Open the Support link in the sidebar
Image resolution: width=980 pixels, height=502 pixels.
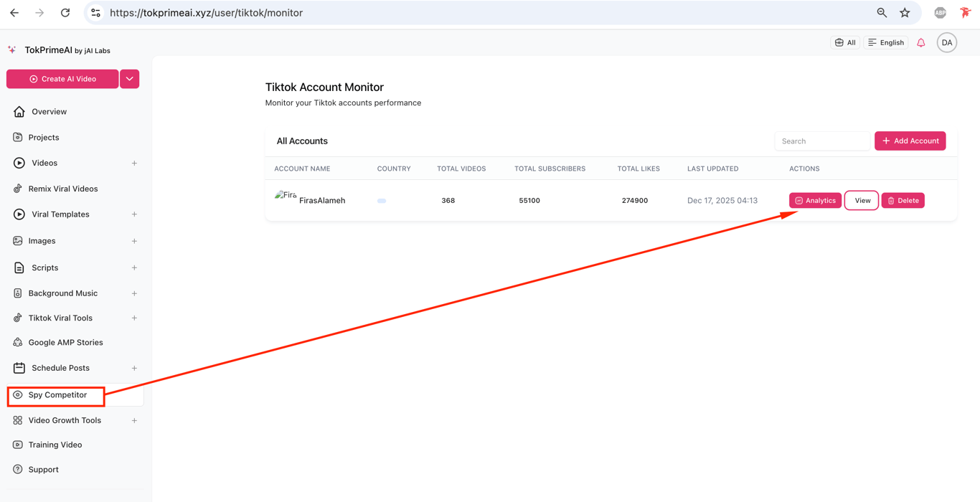click(x=44, y=470)
